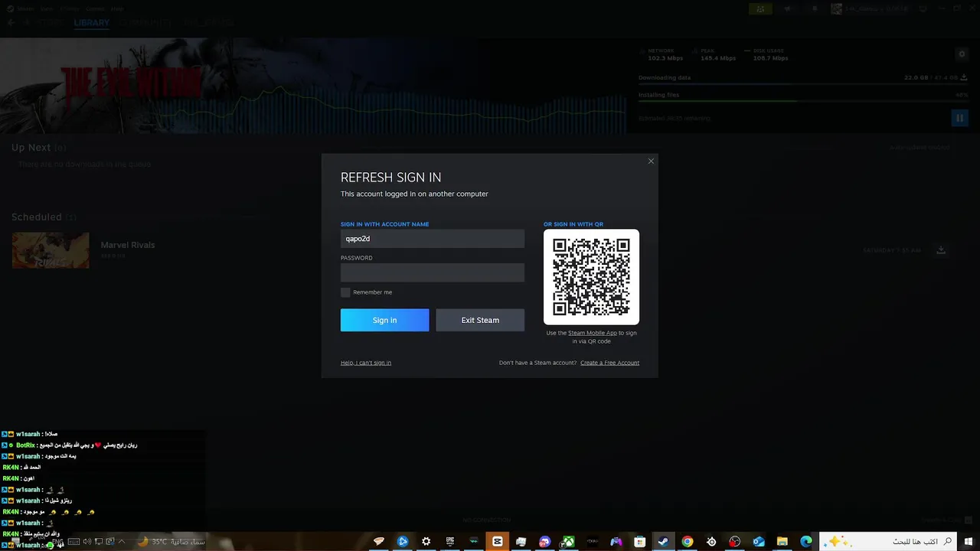The image size is (980, 551).
Task: Click the QR code sign-in image
Action: click(591, 277)
